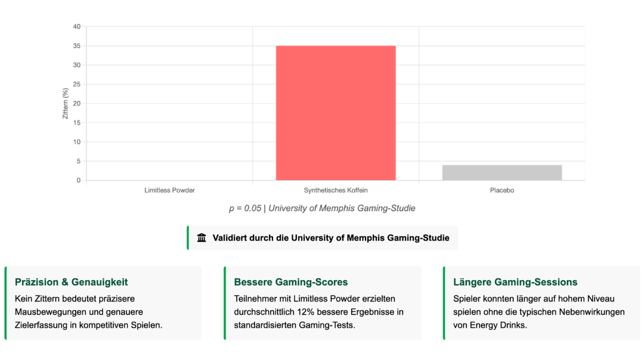Click the gray Placebo bar
The image size is (644, 363).
click(x=501, y=173)
